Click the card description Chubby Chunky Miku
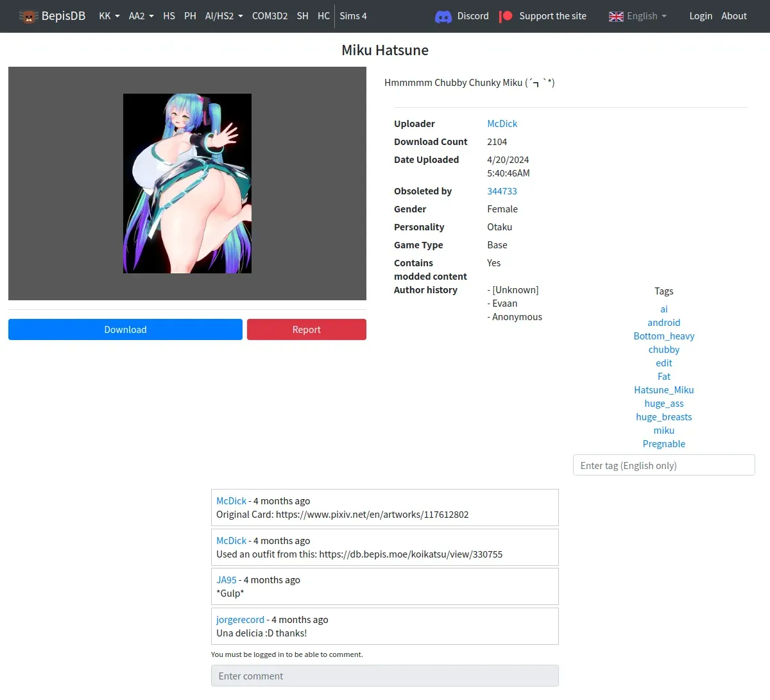Screen dimensions: 770x700 (470, 83)
